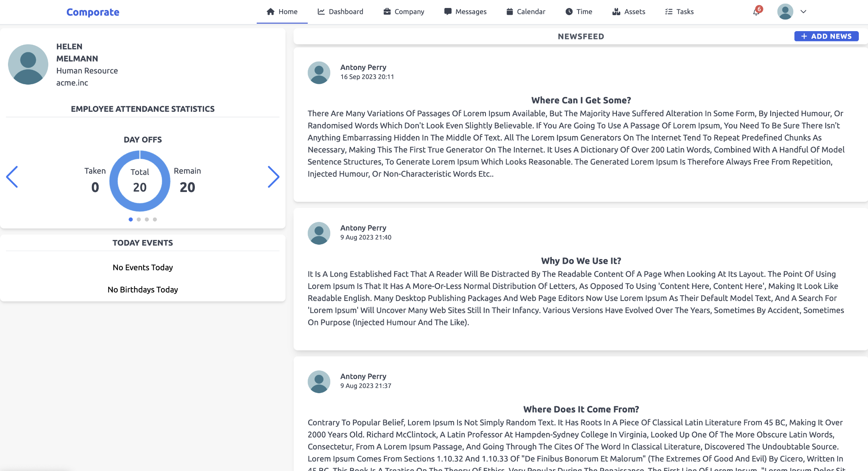Go to previous attendance statistic slide

click(x=12, y=177)
